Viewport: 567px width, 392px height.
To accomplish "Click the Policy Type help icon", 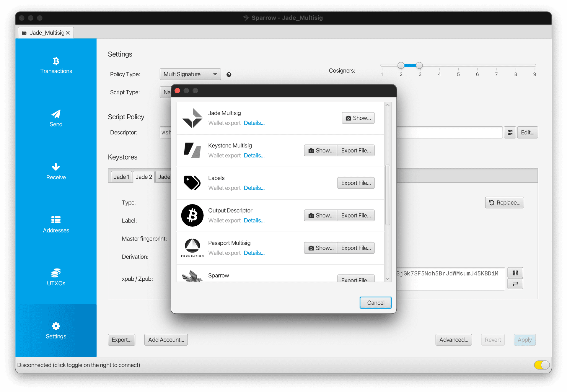I will pos(229,74).
